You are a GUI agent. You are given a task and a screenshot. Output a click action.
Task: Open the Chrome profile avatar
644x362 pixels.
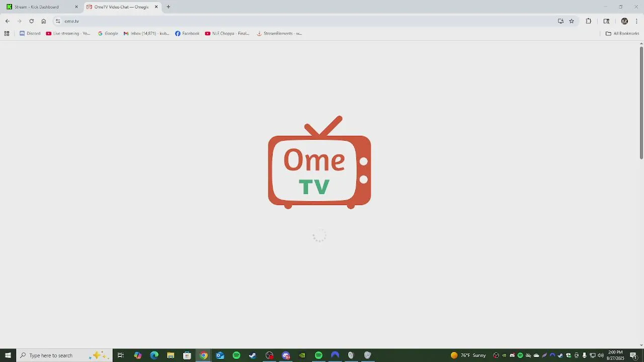(624, 21)
